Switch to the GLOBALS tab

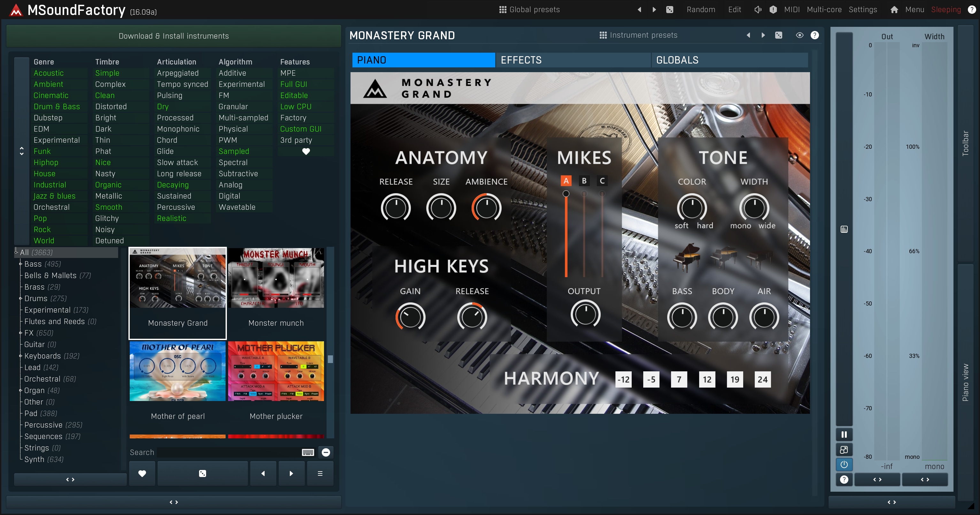[x=730, y=60]
